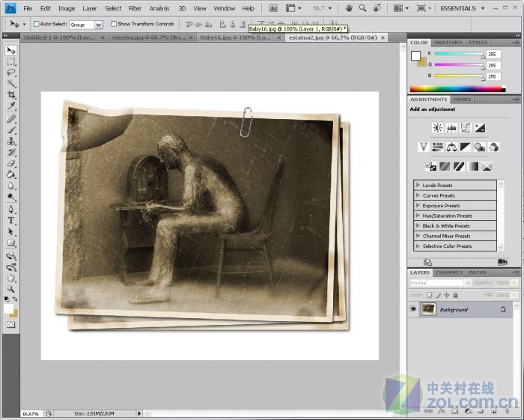The image size is (524, 420).
Task: Pick the Eyedropper tool
Action: (x=11, y=106)
